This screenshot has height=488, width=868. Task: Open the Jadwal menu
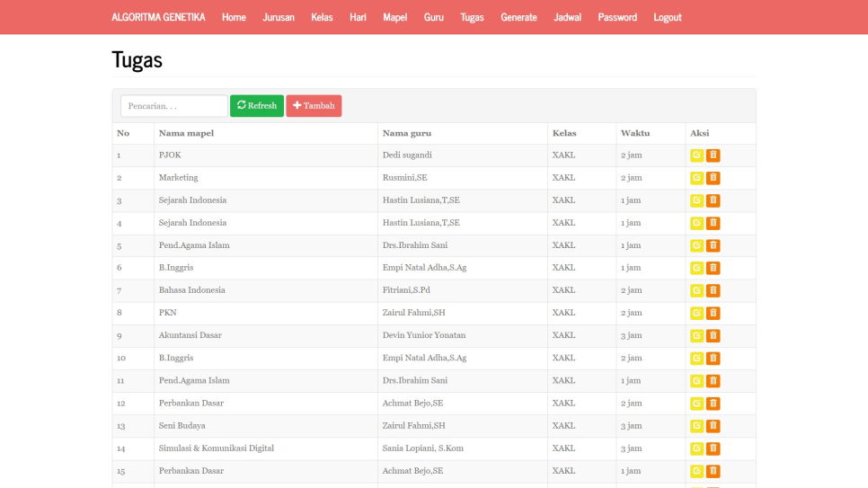[x=567, y=17]
